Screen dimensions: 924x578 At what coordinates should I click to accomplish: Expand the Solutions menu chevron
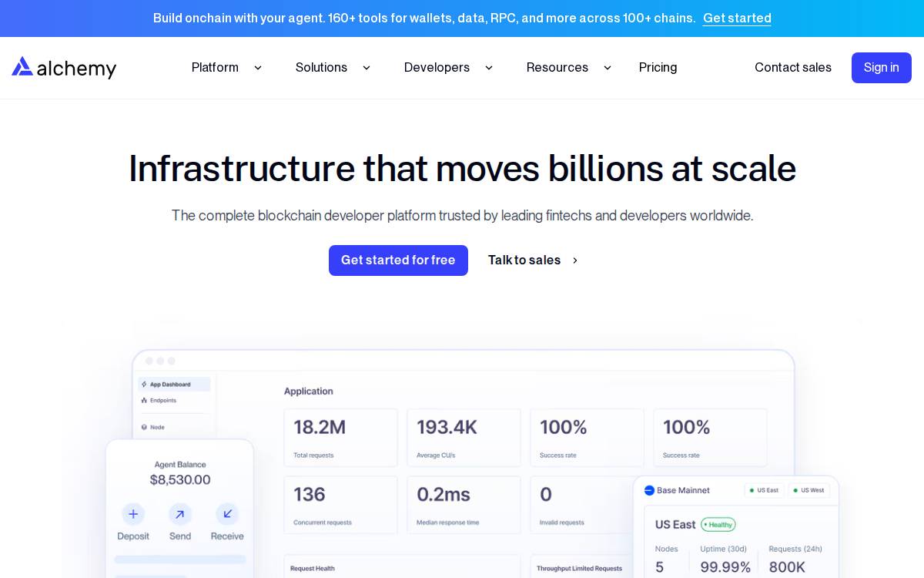[367, 68]
